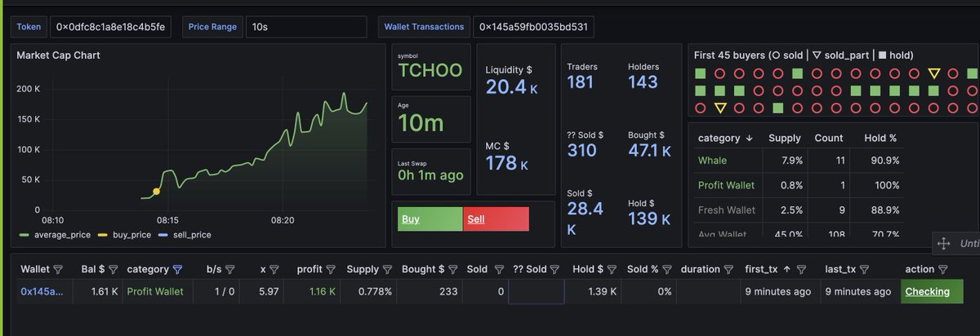Click Holders value 143
The image size is (980, 336).
643,82
